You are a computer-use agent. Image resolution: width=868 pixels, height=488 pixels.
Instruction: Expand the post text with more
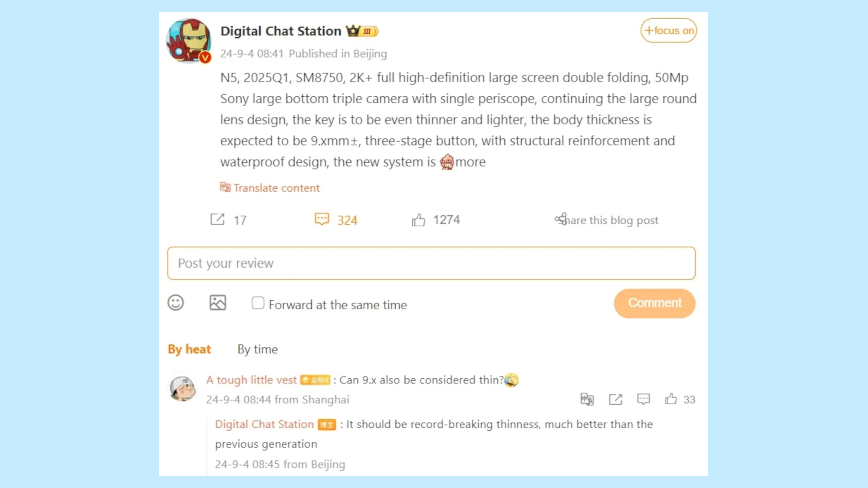470,162
